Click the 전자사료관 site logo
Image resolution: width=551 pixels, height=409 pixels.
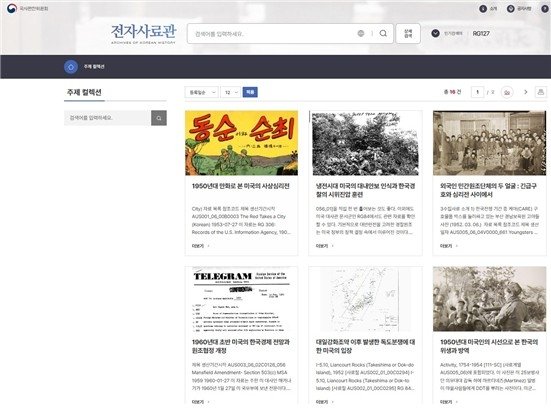[143, 34]
